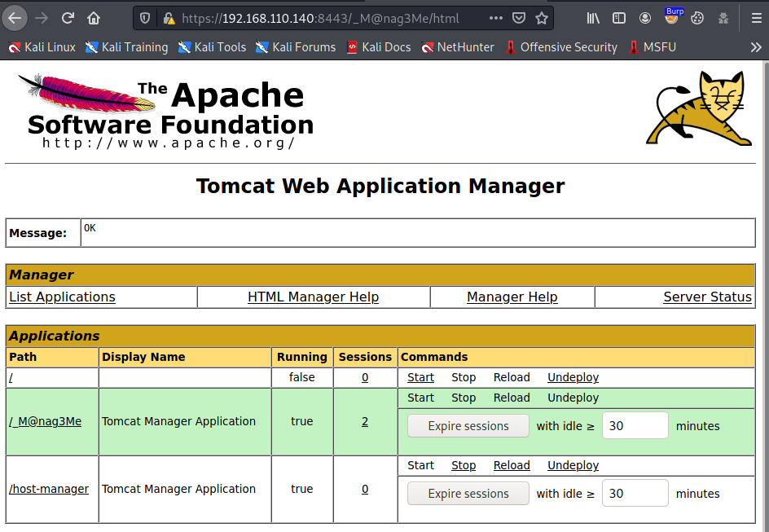This screenshot has width=769, height=532.
Task: Open the Kali Tools bookmark
Action: 210,47
